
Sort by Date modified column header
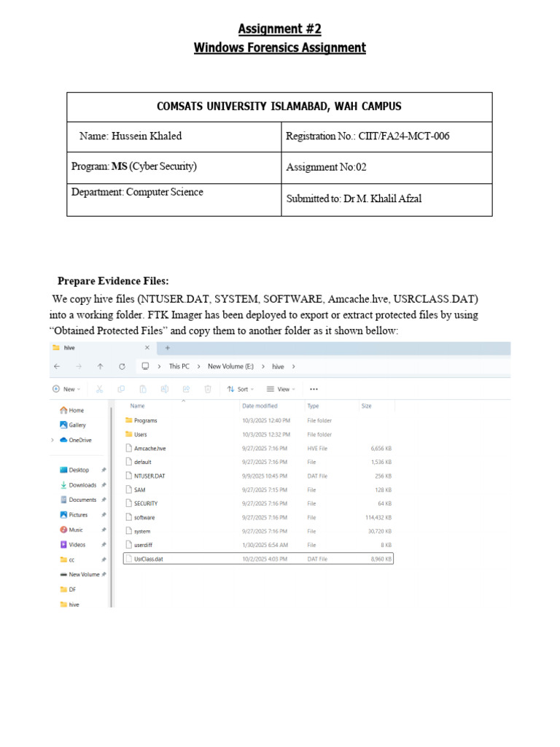tap(260, 406)
